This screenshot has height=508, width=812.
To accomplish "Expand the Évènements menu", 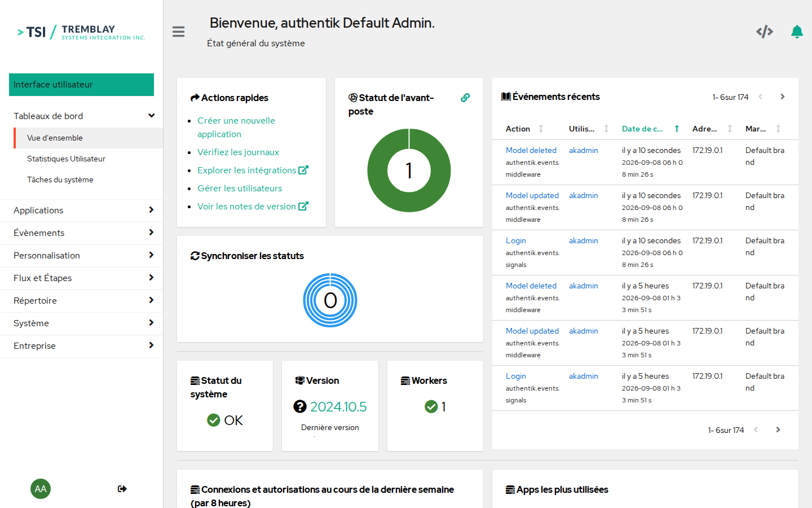I will click(x=82, y=233).
